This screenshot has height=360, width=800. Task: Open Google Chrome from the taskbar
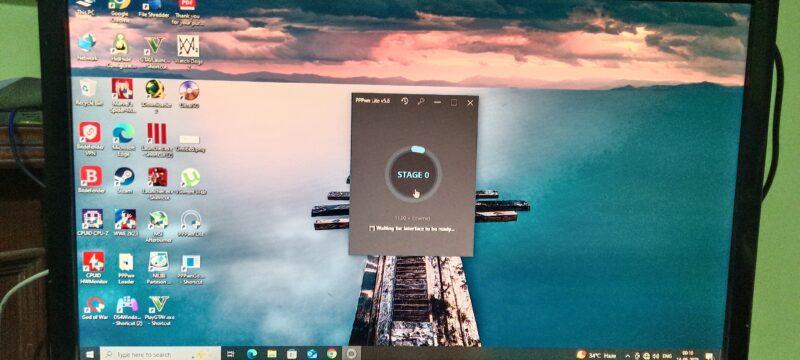click(x=332, y=353)
